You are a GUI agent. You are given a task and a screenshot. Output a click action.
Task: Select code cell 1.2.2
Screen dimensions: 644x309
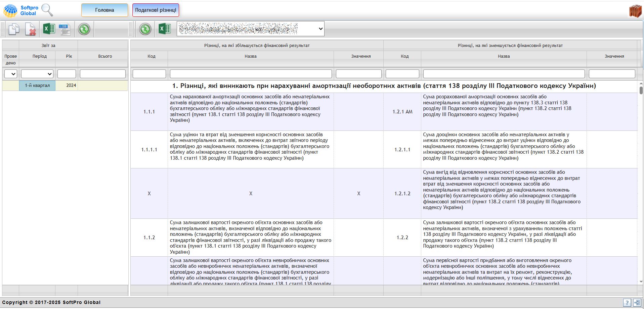pyautogui.click(x=402, y=238)
